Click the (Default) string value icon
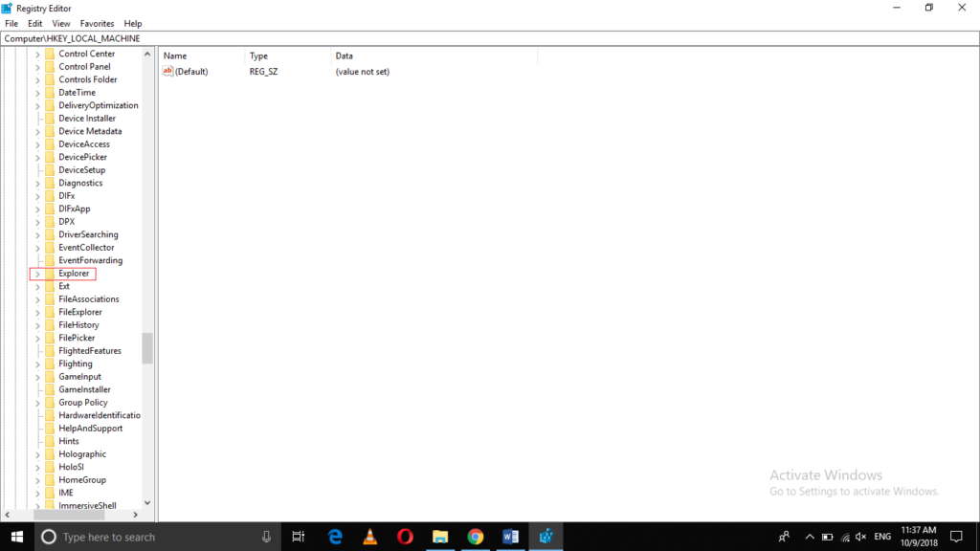980x551 pixels. (167, 71)
